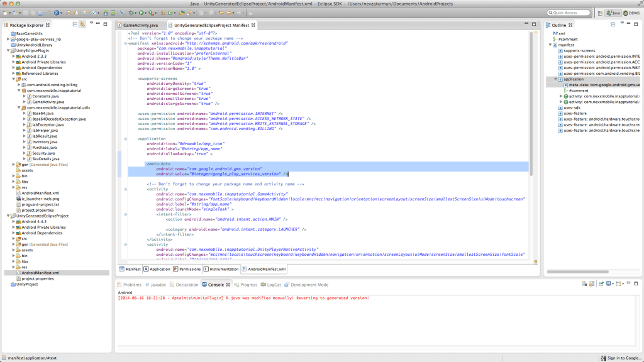The width and height of the screenshot is (644, 362).
Task: Pin the Console view icon
Action: (x=601, y=283)
